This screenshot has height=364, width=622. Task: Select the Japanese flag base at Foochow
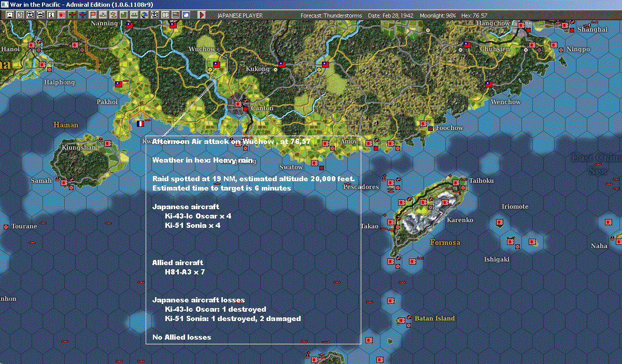tap(423, 124)
